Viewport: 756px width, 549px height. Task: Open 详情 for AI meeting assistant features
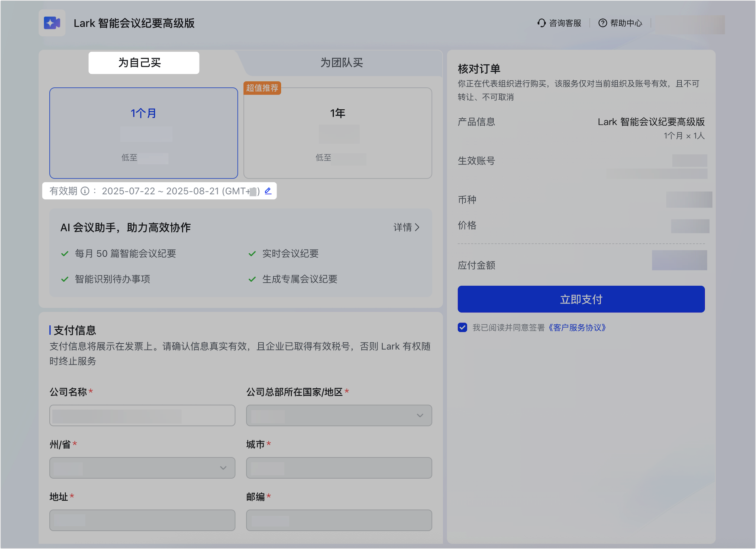coord(407,227)
